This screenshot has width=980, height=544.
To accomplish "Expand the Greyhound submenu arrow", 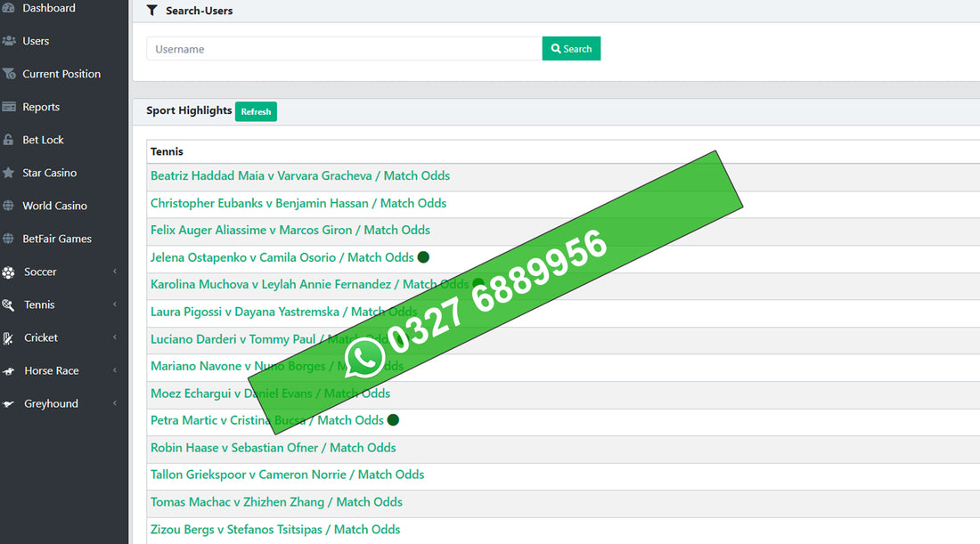I will click(x=115, y=403).
